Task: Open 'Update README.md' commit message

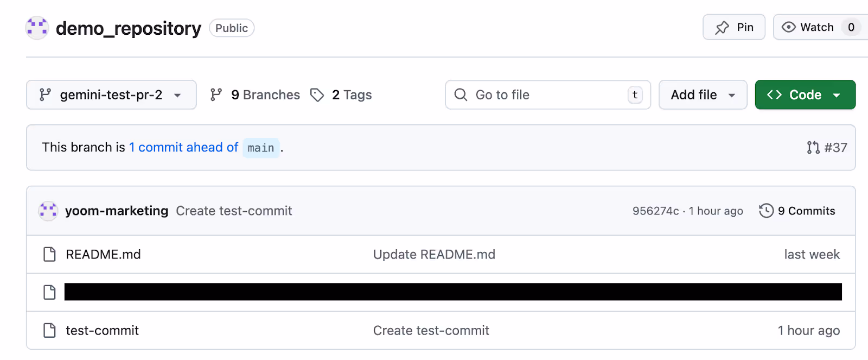Action: (x=434, y=254)
